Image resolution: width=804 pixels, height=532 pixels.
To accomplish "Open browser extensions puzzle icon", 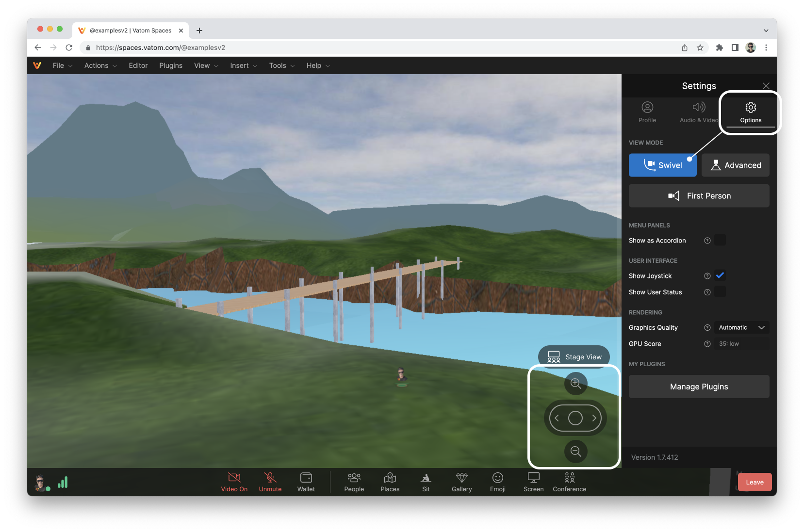I will [720, 48].
